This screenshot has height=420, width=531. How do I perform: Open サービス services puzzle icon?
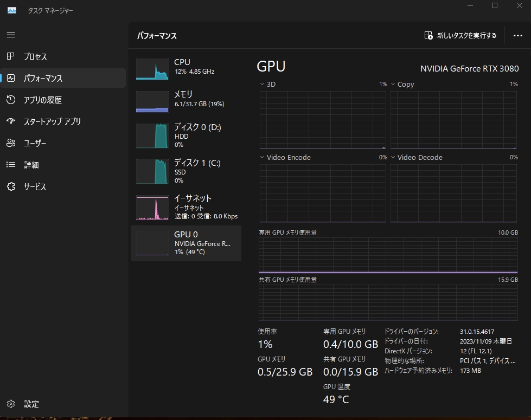[11, 186]
